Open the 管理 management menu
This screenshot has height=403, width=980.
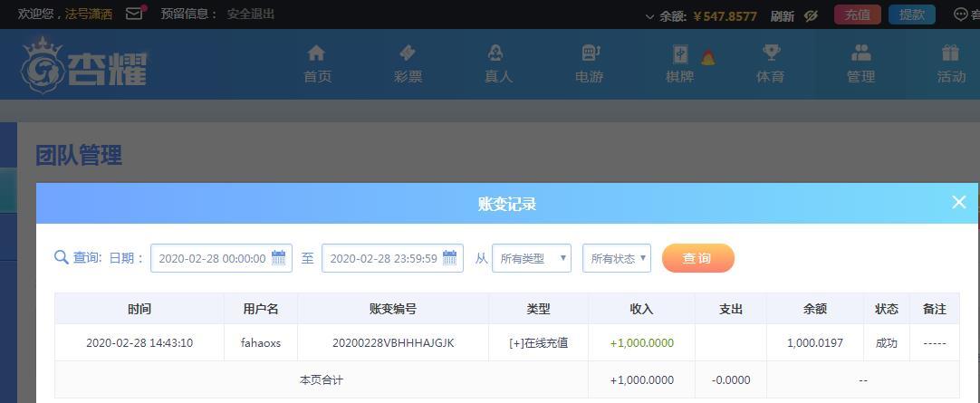[861, 76]
